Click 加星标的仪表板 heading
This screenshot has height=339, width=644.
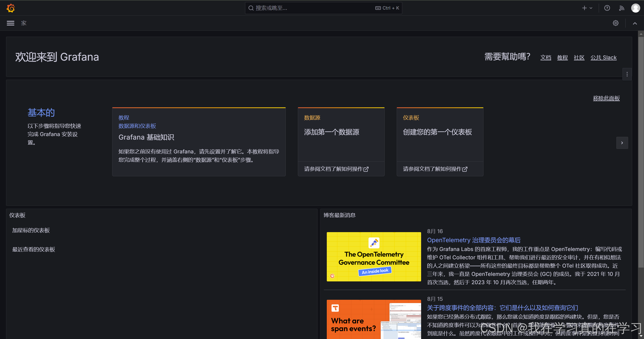coord(31,230)
